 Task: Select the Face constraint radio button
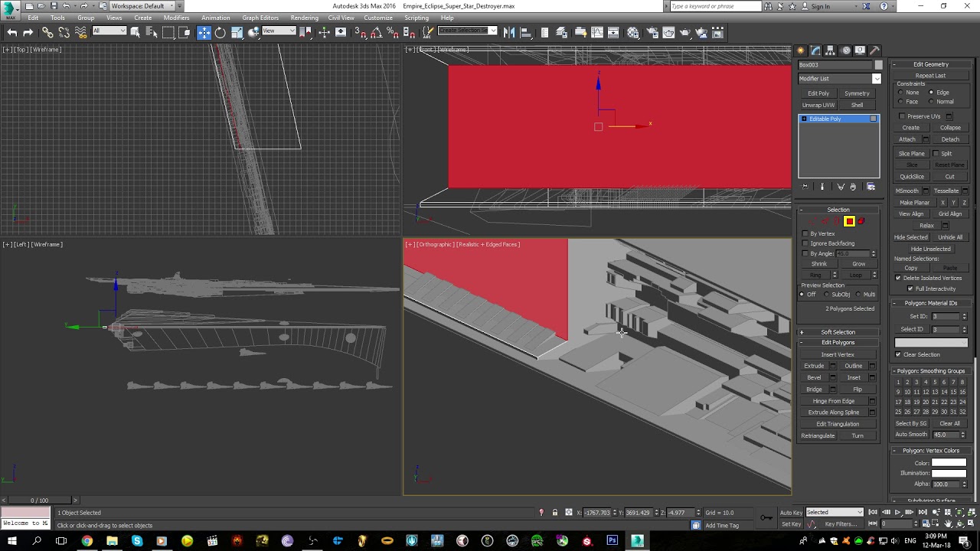click(x=900, y=102)
